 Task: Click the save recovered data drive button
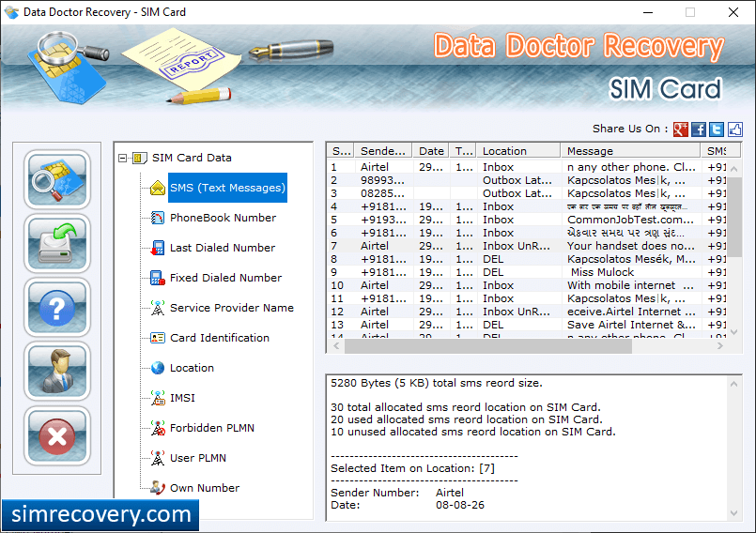[x=57, y=243]
